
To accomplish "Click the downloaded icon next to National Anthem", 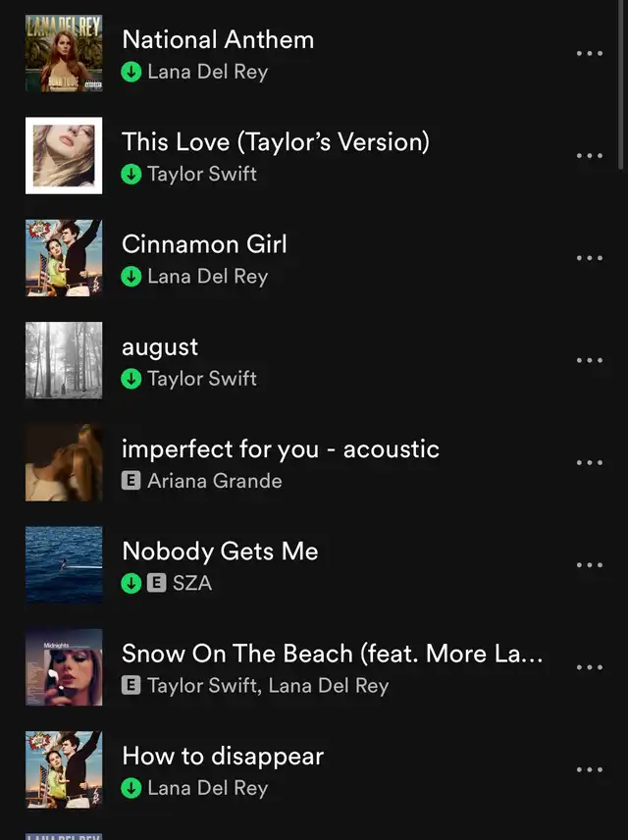I will (x=131, y=72).
